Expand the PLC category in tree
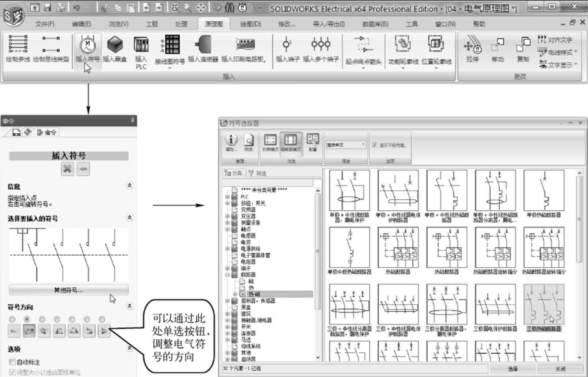 (x=227, y=197)
